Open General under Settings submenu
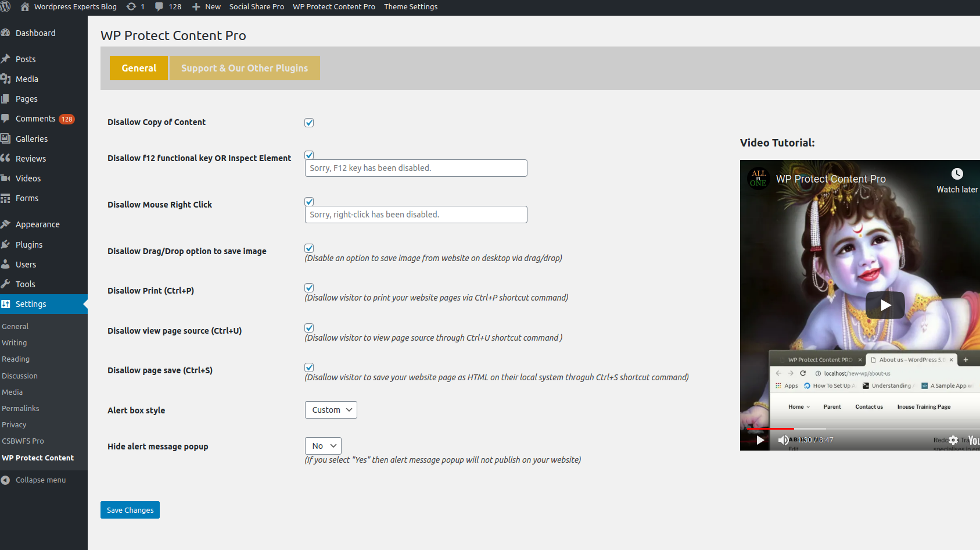The width and height of the screenshot is (980, 550). pyautogui.click(x=15, y=327)
